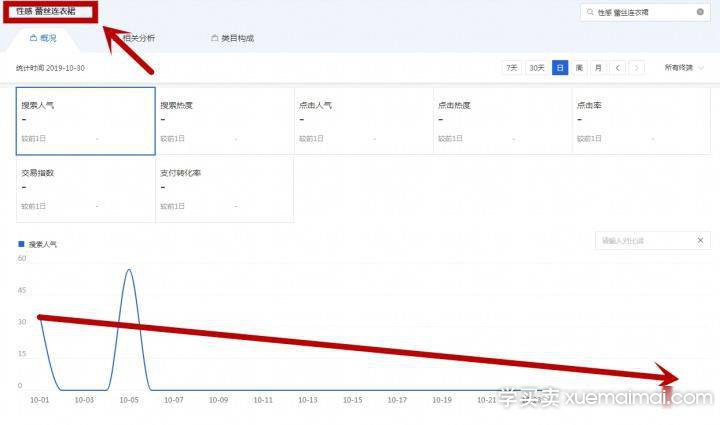Click the X icon in the 请输入对比词 comparison field
Image resolution: width=720 pixels, height=425 pixels.
click(700, 240)
